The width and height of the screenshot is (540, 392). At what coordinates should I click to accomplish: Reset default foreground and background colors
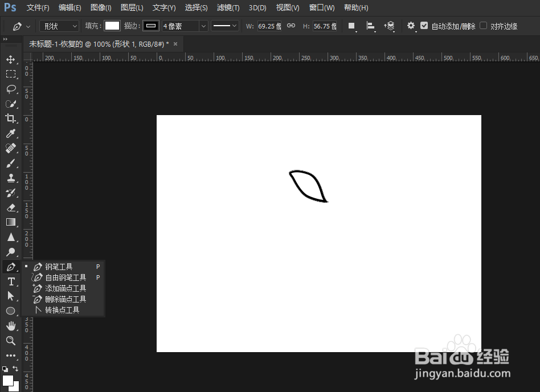click(5, 369)
